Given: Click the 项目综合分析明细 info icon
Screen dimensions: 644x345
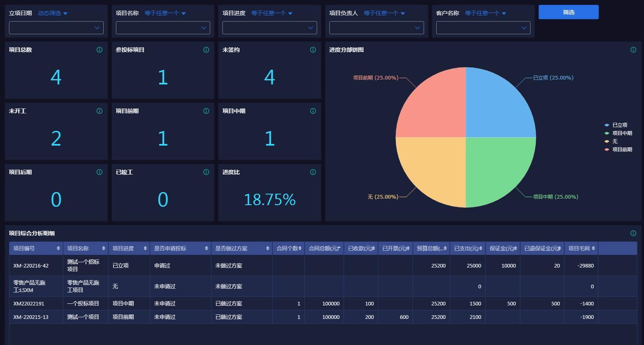Looking at the screenshot, I should tap(633, 233).
